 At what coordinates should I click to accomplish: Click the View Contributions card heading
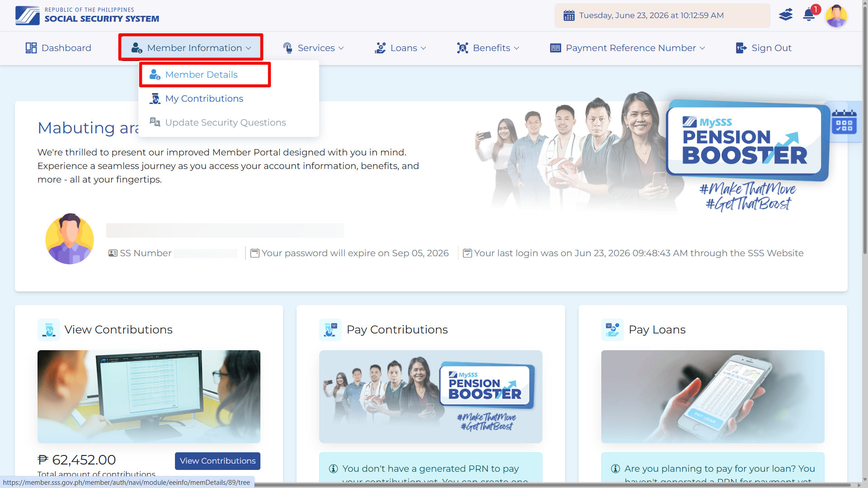coord(118,330)
